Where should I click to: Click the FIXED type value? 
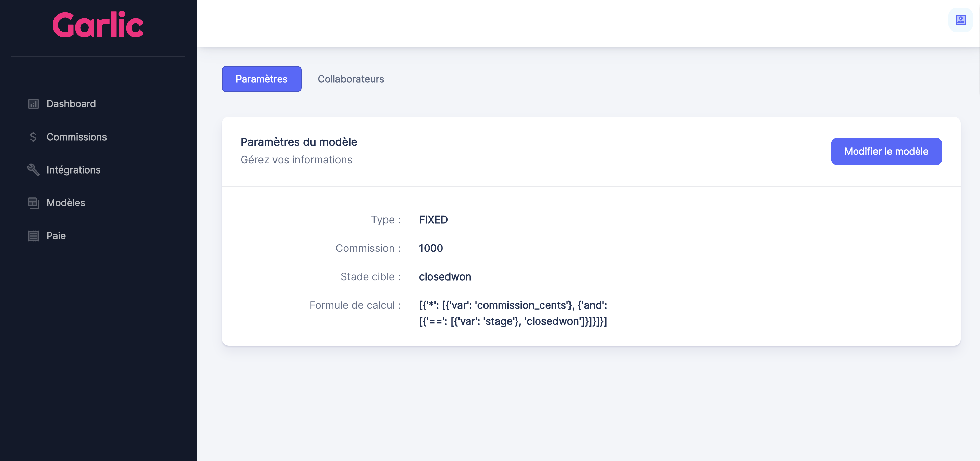(x=433, y=220)
